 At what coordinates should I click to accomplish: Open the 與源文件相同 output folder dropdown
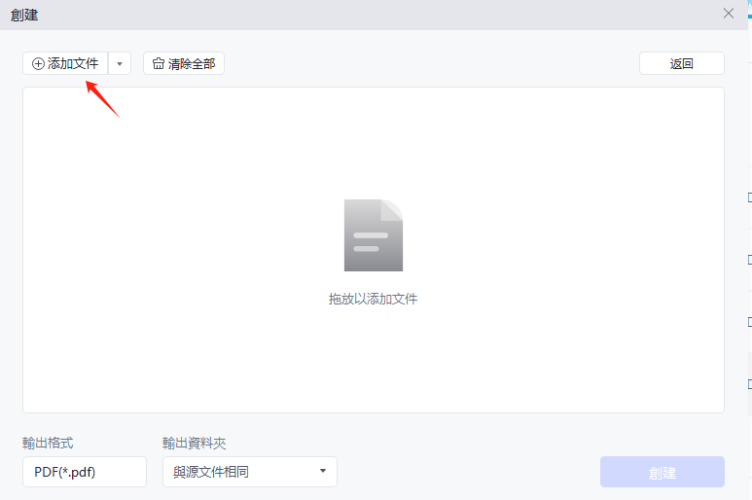pyautogui.click(x=250, y=472)
